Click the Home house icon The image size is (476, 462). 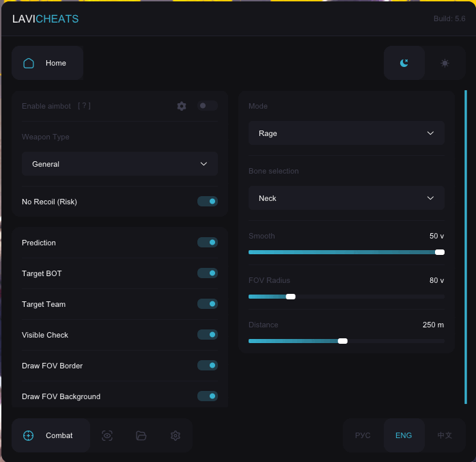[29, 63]
